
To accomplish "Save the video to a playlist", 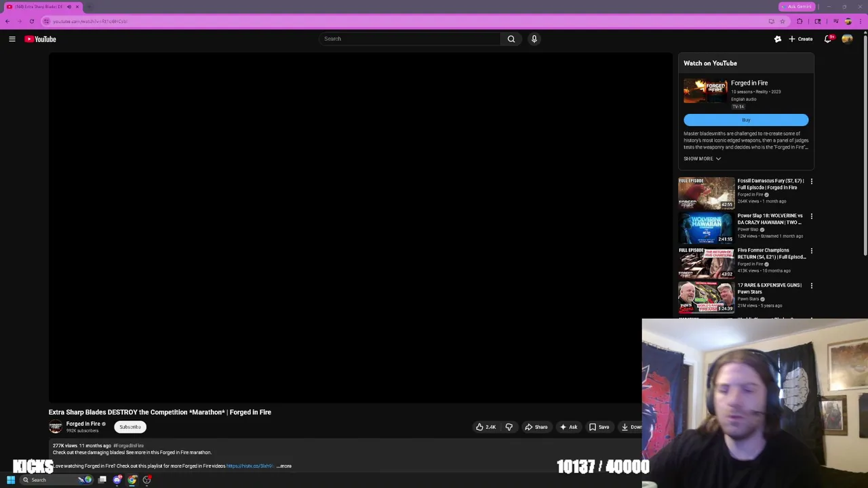I will pos(599,427).
